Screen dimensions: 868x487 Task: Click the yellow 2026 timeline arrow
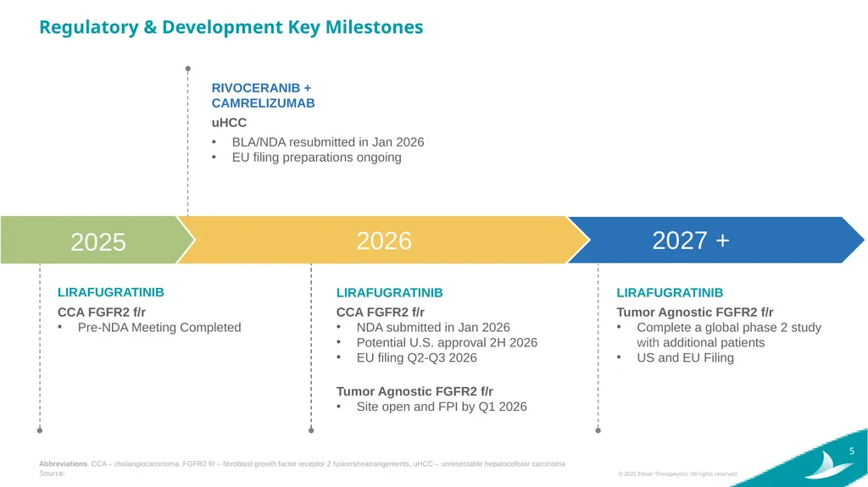click(x=384, y=241)
